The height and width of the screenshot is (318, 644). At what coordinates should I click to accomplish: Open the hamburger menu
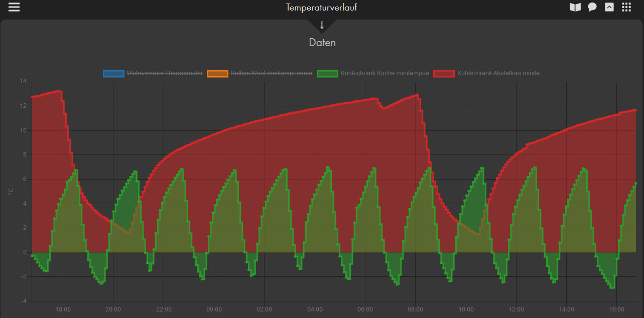coord(14,7)
